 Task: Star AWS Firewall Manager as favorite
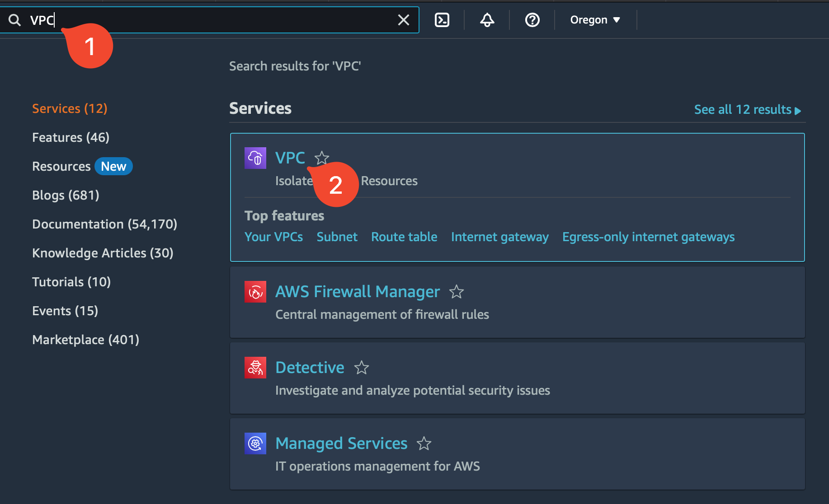pos(457,292)
